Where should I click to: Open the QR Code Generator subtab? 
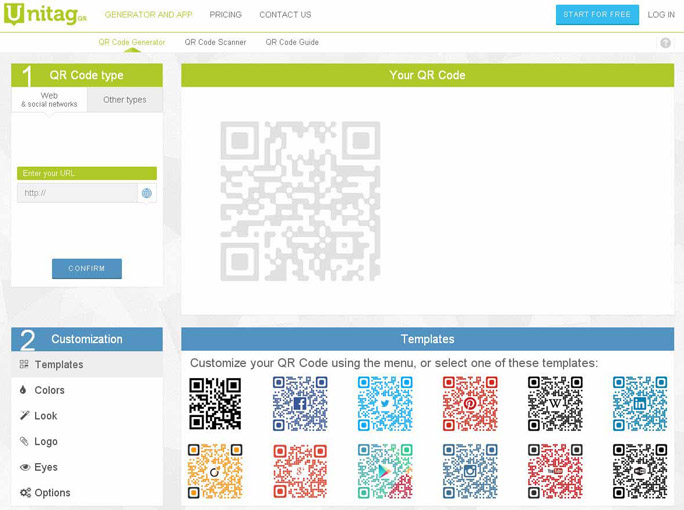tap(132, 42)
